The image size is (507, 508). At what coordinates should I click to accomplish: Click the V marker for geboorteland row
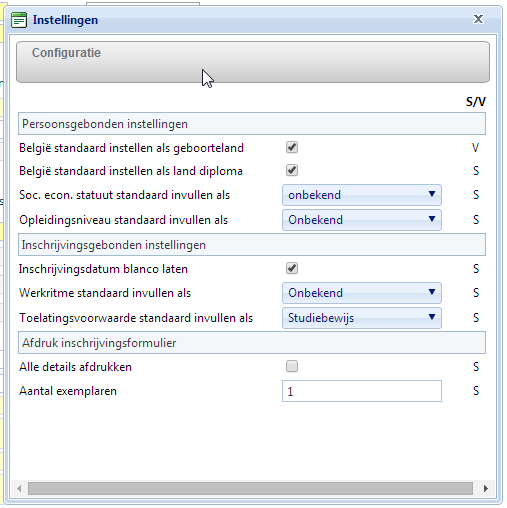tap(476, 148)
